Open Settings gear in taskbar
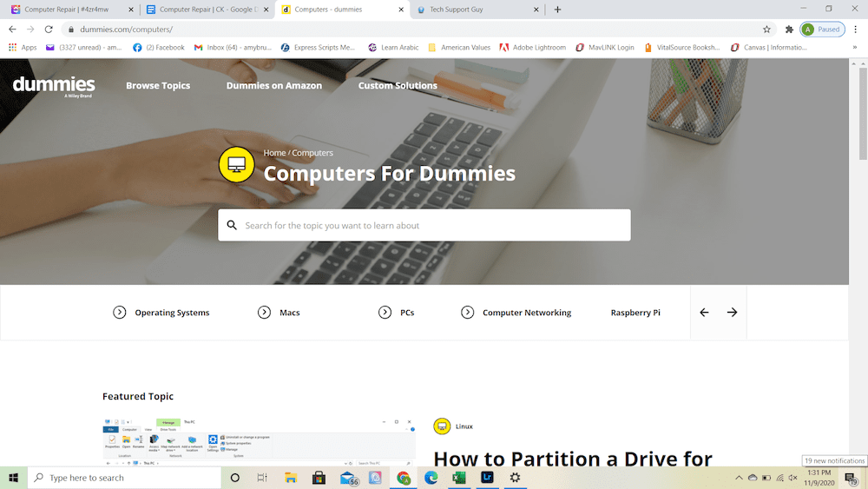Viewport: 868px width, 489px height. (x=515, y=478)
